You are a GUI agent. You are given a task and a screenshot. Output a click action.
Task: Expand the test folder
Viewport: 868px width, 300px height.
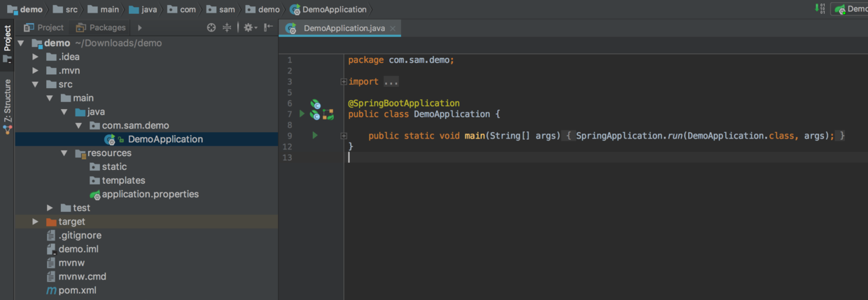50,208
